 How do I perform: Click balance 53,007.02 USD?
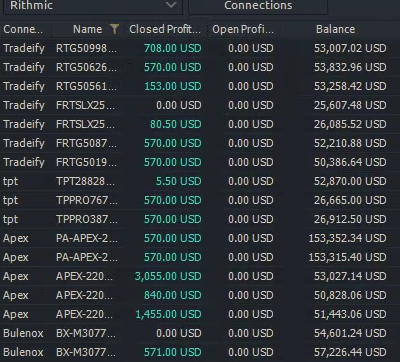point(350,48)
